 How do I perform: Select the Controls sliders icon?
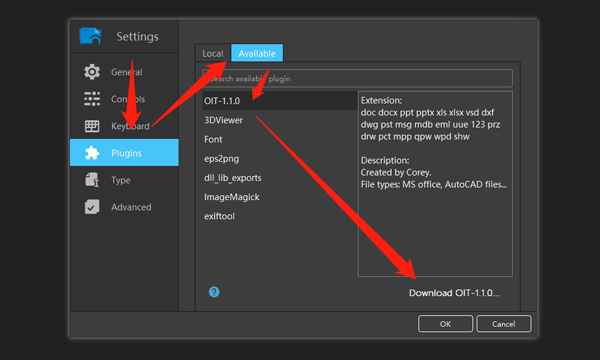pyautogui.click(x=92, y=99)
